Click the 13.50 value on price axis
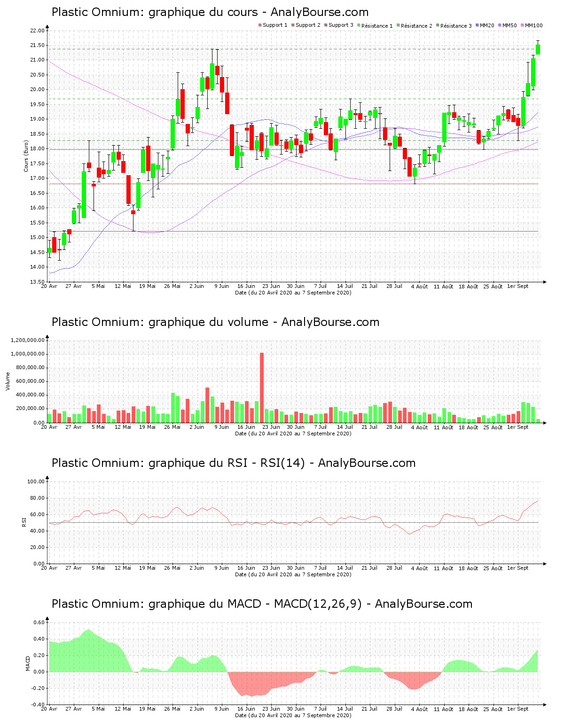Image resolution: width=564 pixels, height=728 pixels. 38,282
